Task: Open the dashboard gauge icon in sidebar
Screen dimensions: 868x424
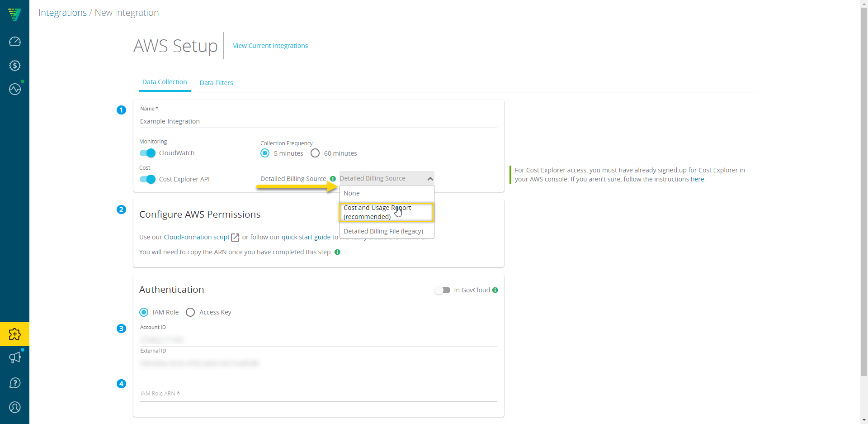Action: [14, 42]
